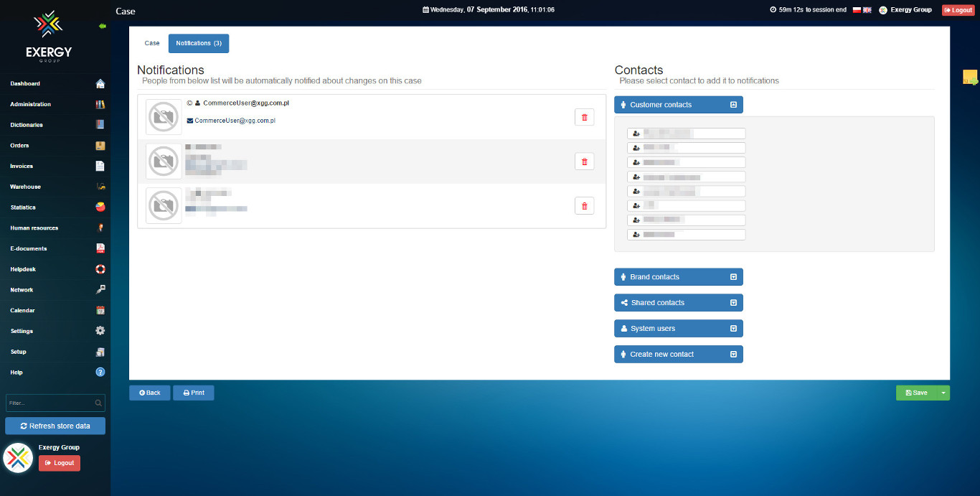Click the Logout button in header

958,10
